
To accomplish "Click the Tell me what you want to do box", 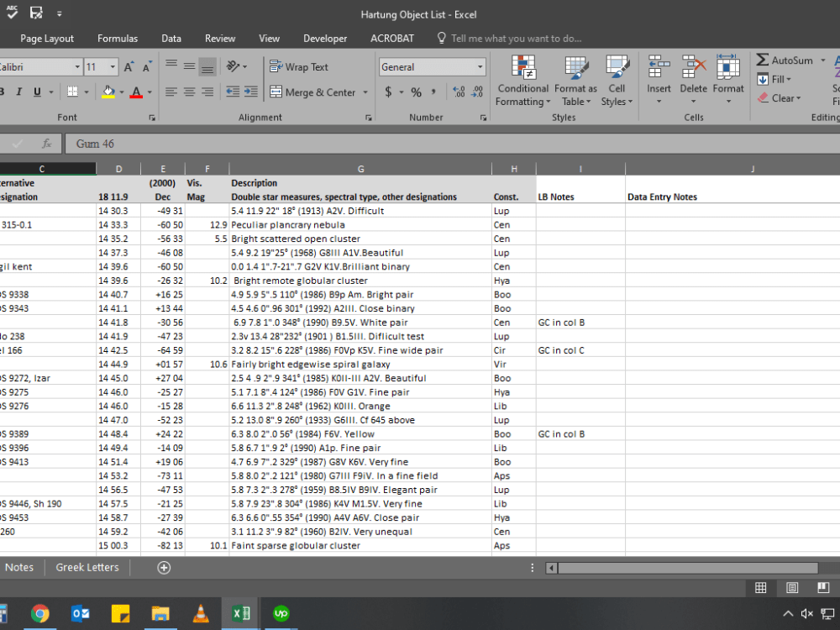I will click(x=509, y=39).
